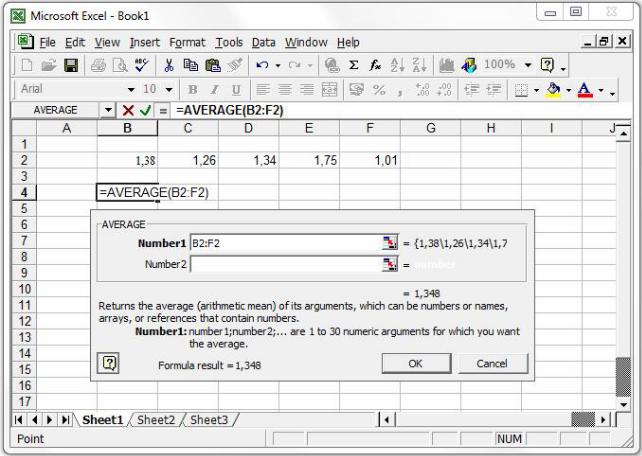Click the Number1 input field
Image resolution: width=642 pixels, height=456 pixels.
[286, 243]
